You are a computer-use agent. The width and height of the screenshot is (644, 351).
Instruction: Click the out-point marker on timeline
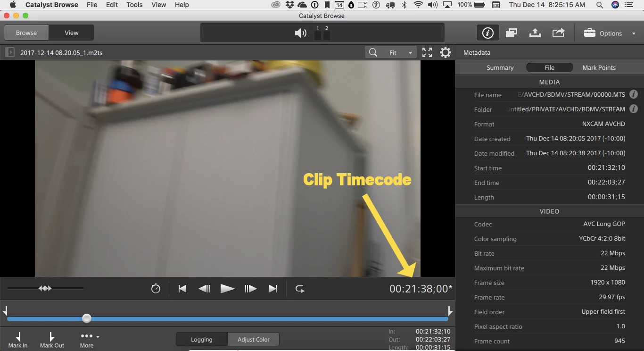[450, 311]
